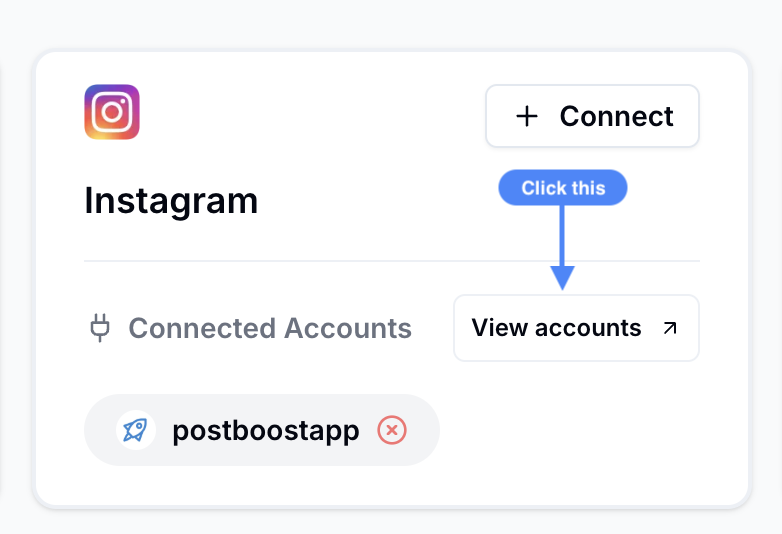Viewport: 782px width, 534px height.
Task: Click the blue 'Click this' tooltip bubble
Action: pyautogui.click(x=563, y=187)
